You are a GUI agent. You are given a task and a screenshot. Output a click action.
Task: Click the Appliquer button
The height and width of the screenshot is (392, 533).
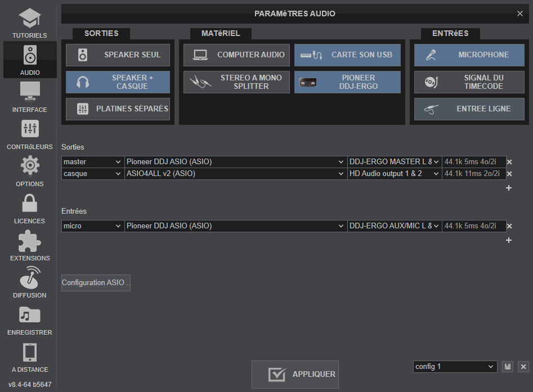[295, 375]
